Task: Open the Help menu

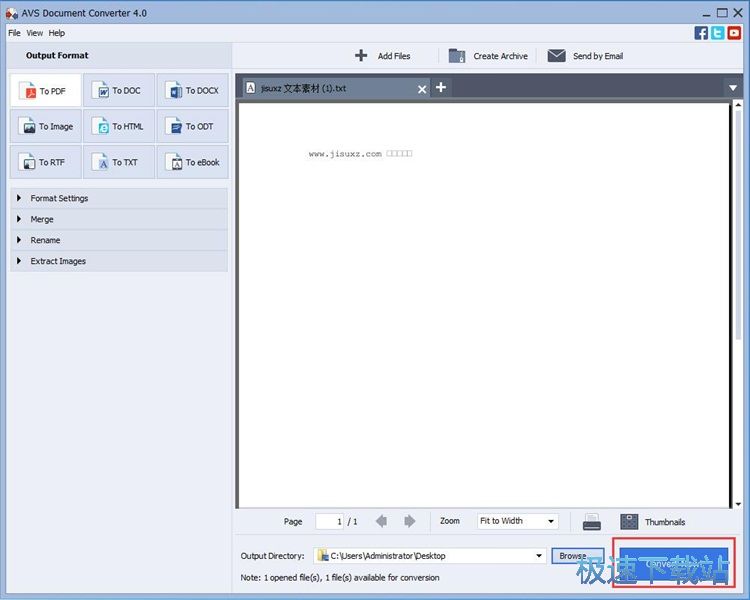Action: pos(57,33)
